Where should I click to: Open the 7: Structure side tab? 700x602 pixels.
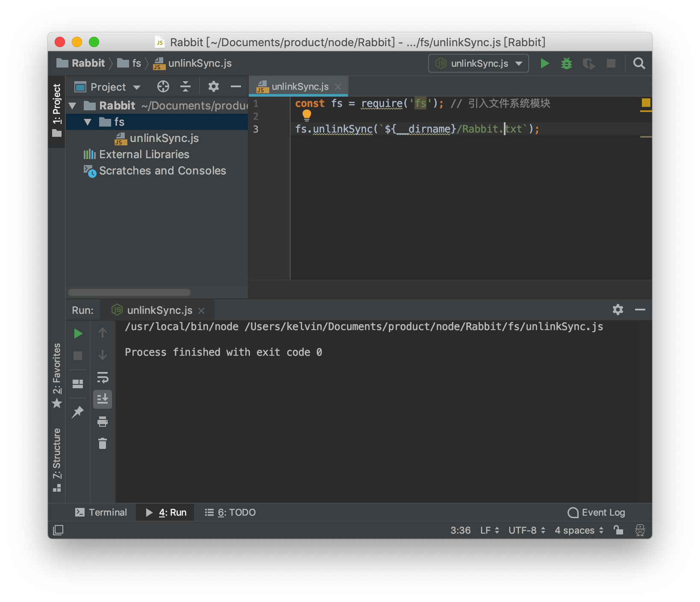point(57,460)
